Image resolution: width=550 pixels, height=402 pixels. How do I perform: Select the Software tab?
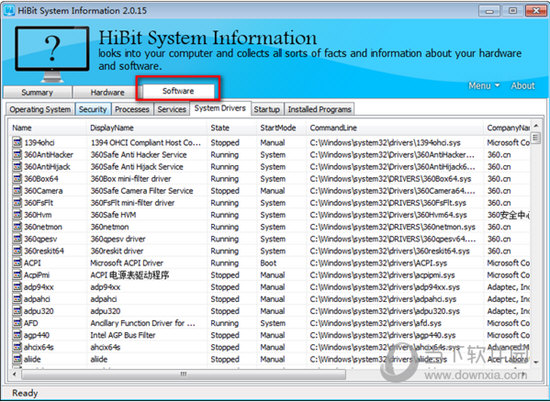tap(178, 91)
